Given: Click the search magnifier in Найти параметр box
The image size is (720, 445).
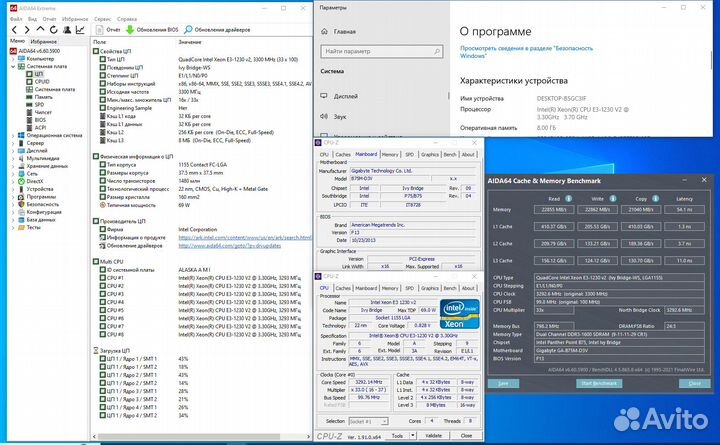Looking at the screenshot, I should (437, 51).
